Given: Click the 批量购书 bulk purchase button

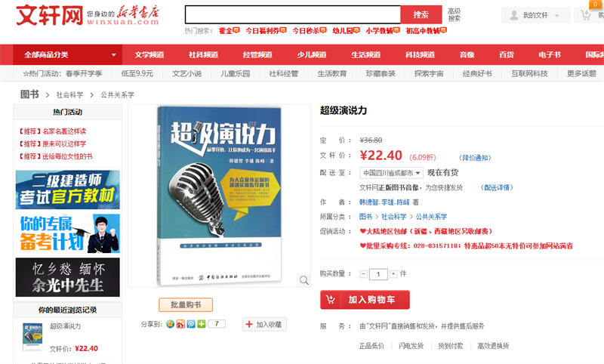Looking at the screenshot, I should [186, 304].
